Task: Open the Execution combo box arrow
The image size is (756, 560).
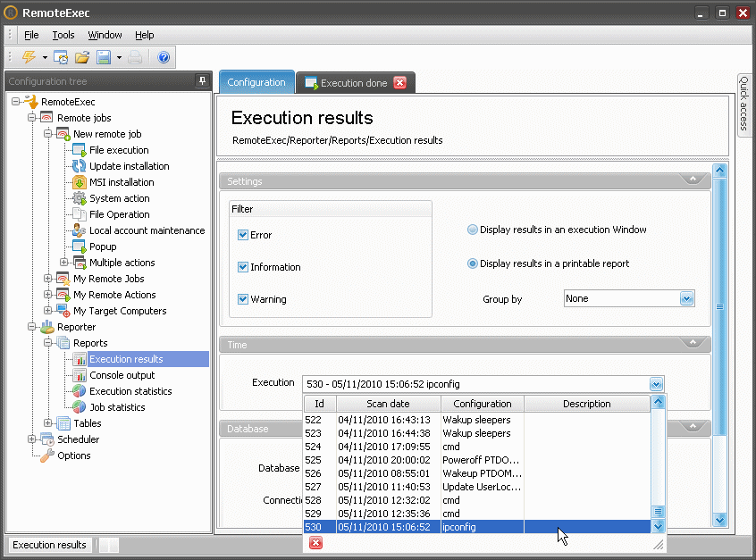Action: pos(656,384)
